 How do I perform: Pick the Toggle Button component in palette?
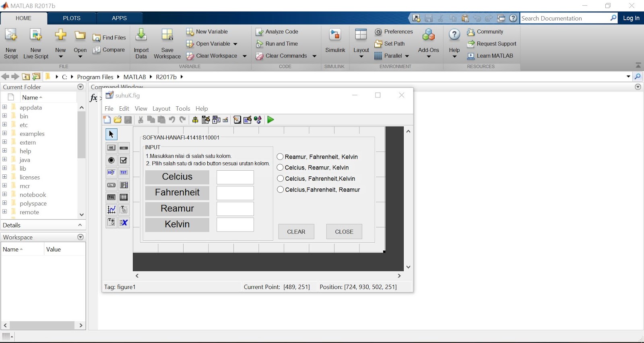point(111,197)
